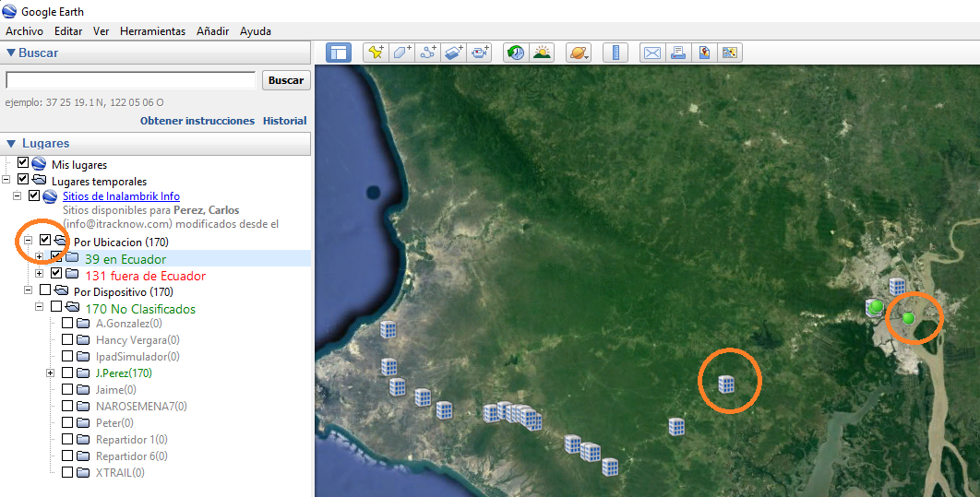Click folder icon beside XTRAIL(0)

(x=84, y=473)
